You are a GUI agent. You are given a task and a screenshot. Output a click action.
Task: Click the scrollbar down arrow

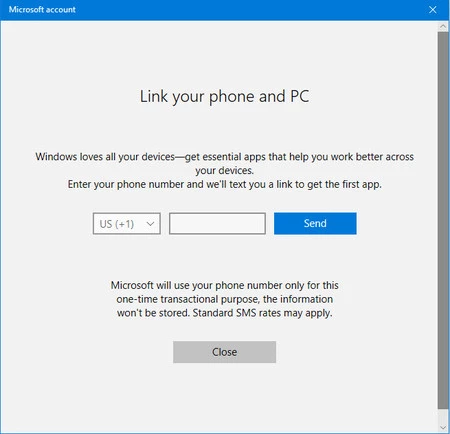tap(443, 427)
